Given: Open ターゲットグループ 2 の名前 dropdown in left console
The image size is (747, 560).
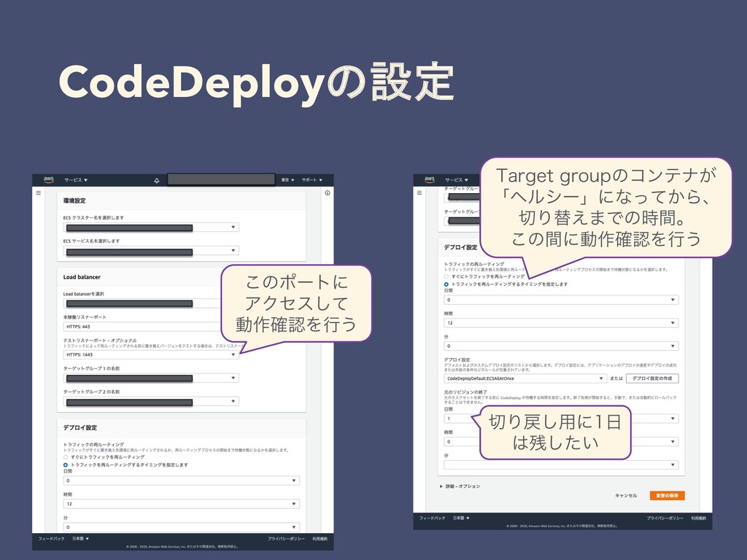Looking at the screenshot, I should (151, 402).
